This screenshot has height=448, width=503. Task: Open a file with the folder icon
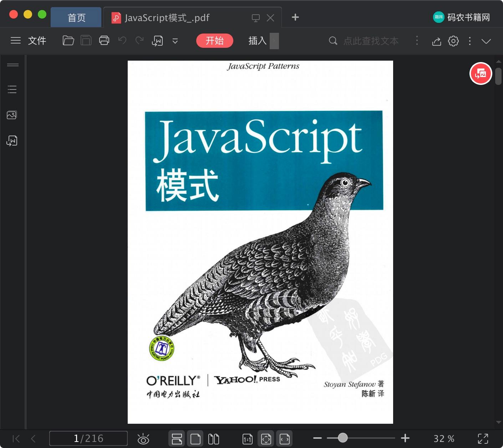pyautogui.click(x=68, y=41)
